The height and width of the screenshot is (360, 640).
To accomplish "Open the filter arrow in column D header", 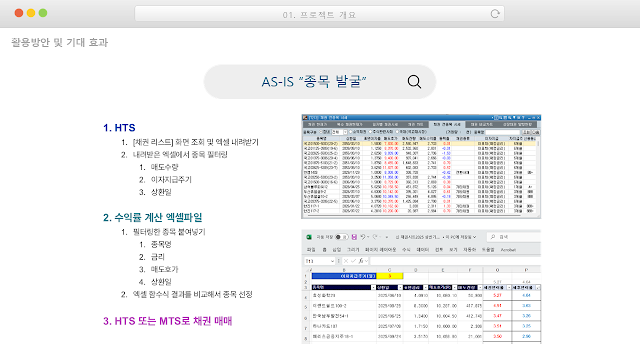I will point(425,287).
